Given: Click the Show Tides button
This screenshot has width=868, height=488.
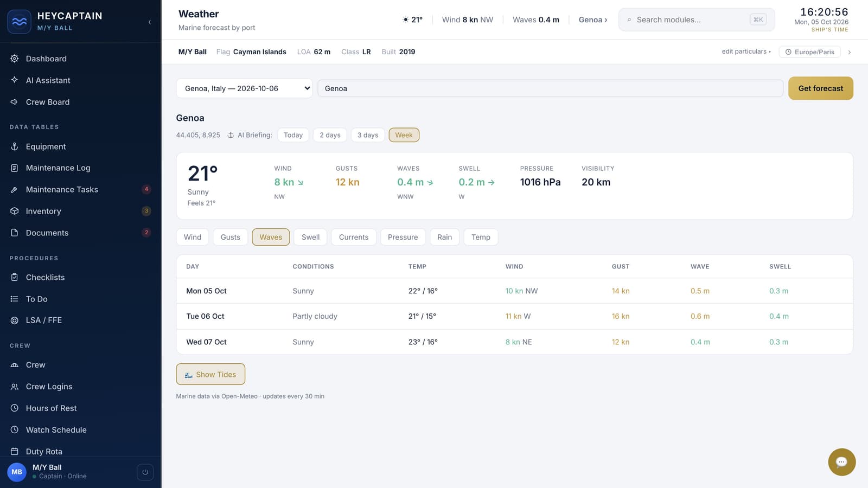Looking at the screenshot, I should point(210,374).
